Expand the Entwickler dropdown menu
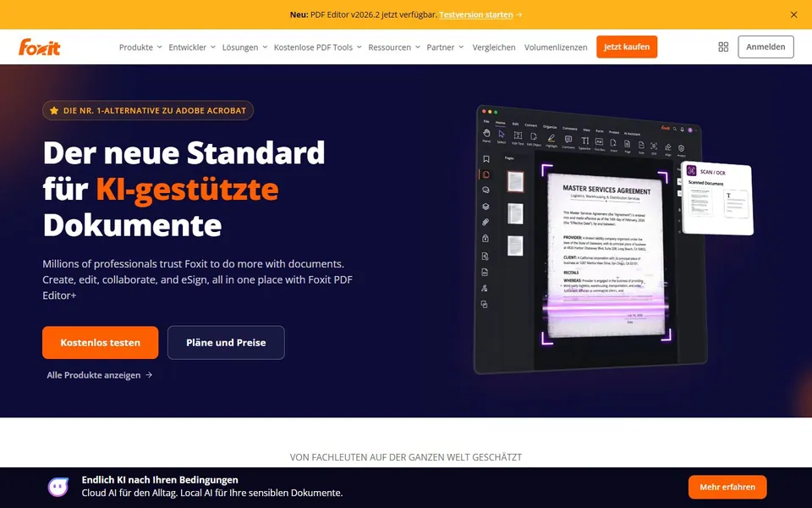 point(192,47)
